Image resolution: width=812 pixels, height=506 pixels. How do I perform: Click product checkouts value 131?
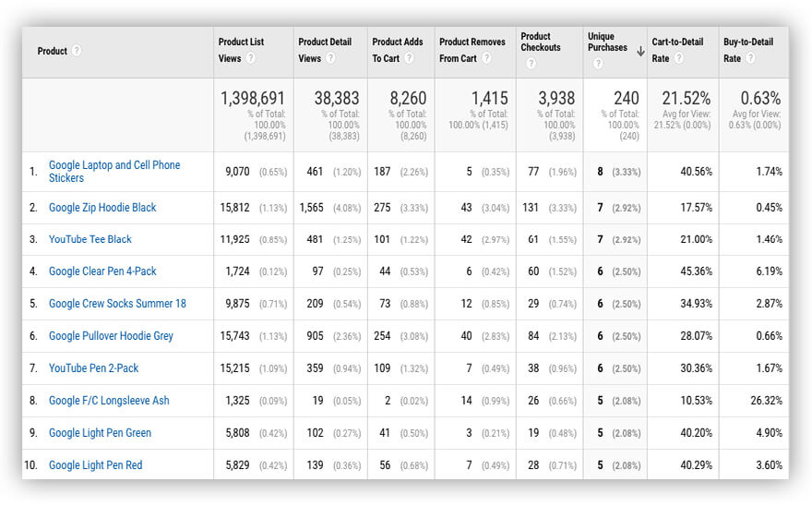531,208
